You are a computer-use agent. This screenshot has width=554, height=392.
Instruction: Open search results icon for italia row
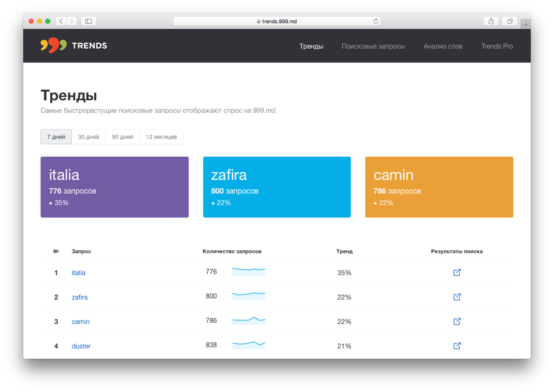pyautogui.click(x=457, y=272)
